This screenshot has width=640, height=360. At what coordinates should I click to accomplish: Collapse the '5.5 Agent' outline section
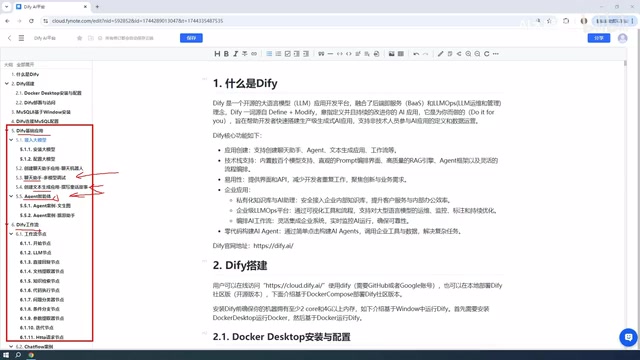[x=11, y=196]
